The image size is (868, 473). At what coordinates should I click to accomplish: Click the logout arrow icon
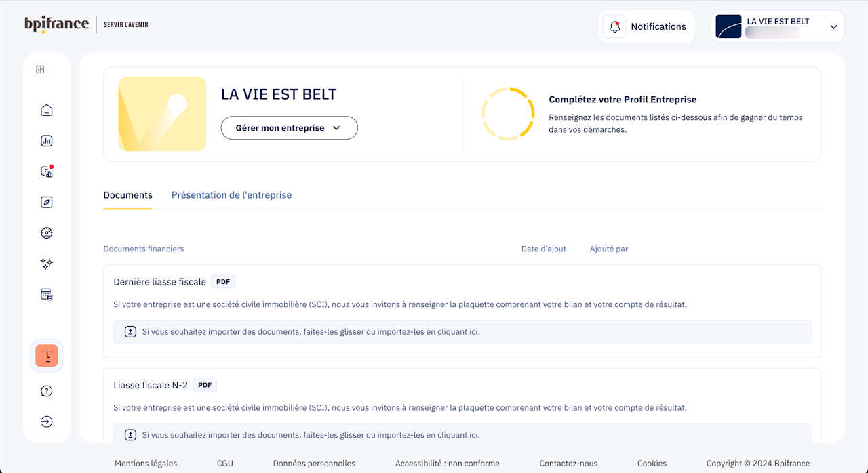click(x=47, y=421)
